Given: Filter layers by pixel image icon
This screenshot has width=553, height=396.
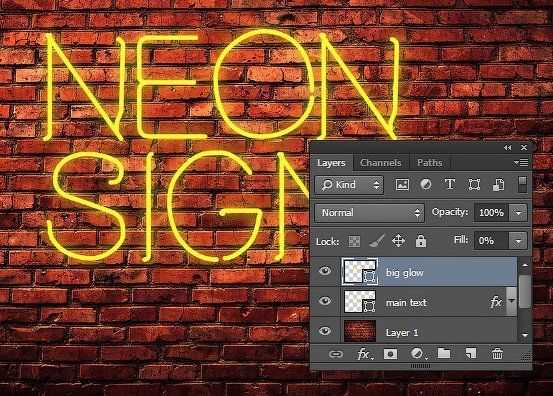Looking at the screenshot, I should click(x=402, y=184).
